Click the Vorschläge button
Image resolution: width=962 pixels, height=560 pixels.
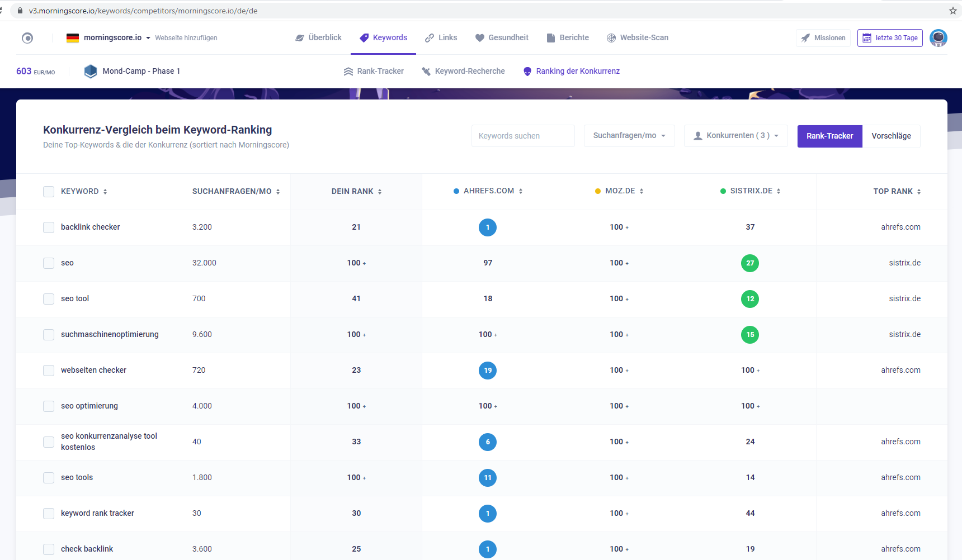click(x=891, y=136)
